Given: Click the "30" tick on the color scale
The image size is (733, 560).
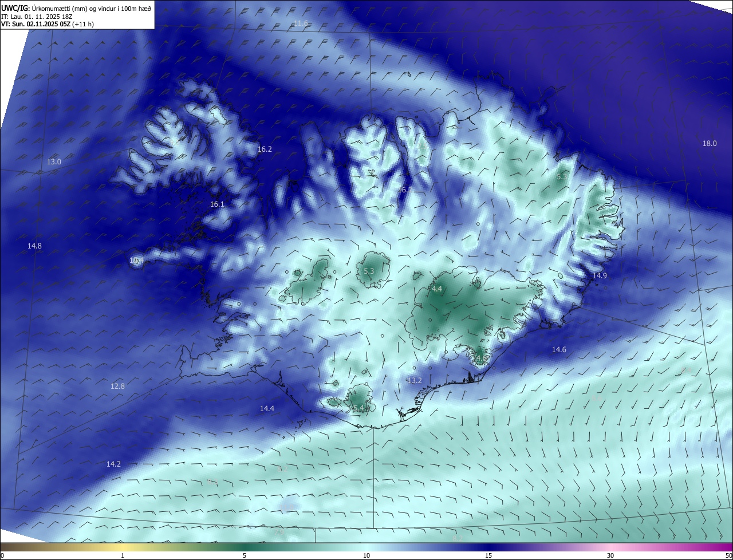Looking at the screenshot, I should point(610,555).
